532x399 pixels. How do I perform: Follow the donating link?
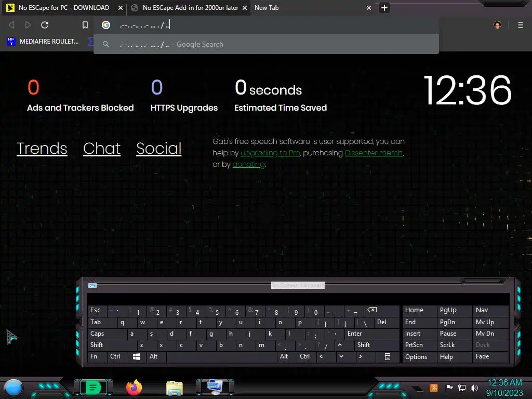(x=249, y=165)
